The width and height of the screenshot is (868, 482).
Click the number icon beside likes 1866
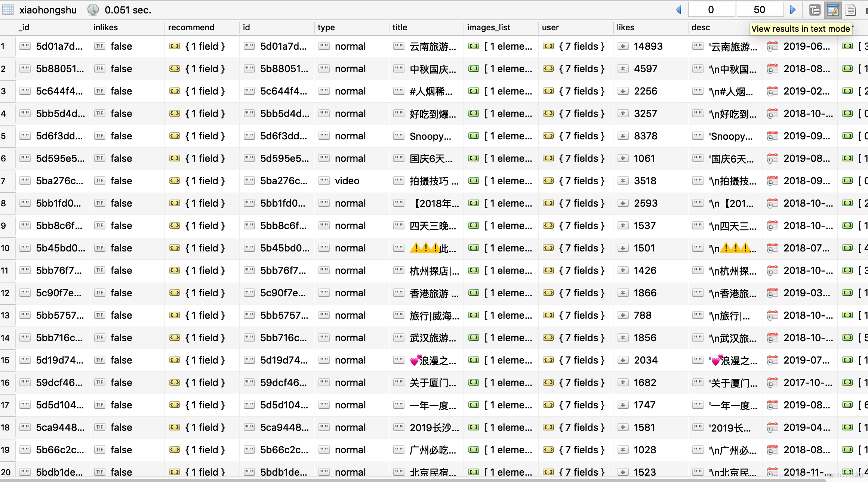point(623,293)
